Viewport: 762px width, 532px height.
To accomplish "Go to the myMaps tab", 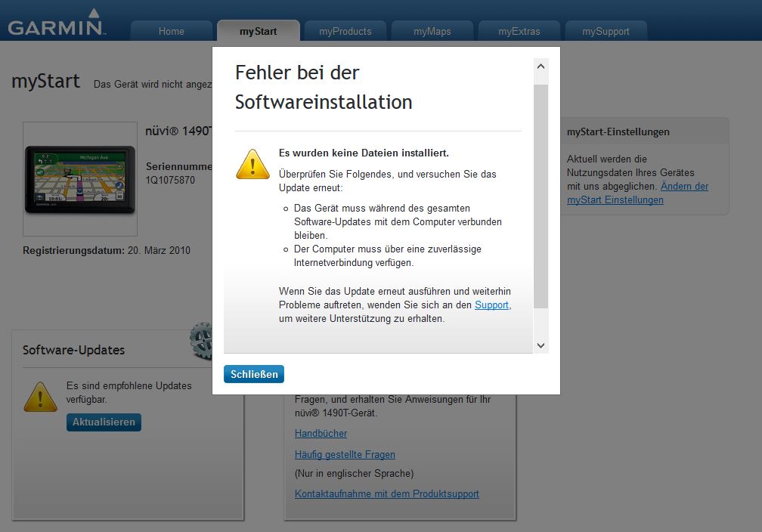I will [x=432, y=32].
